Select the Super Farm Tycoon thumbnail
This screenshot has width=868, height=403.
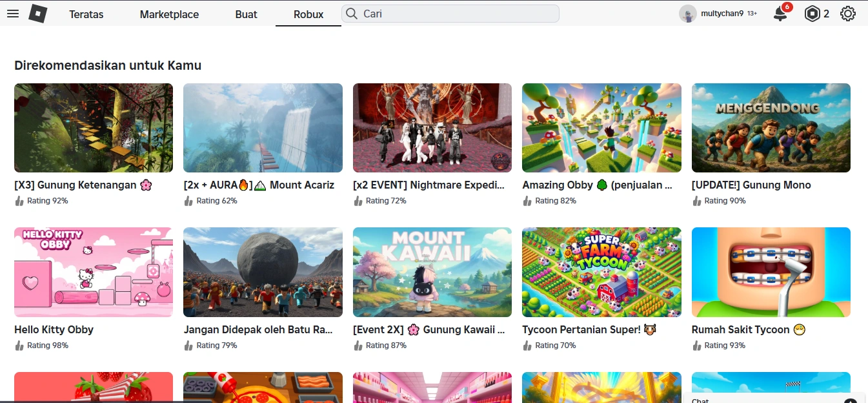click(x=601, y=272)
